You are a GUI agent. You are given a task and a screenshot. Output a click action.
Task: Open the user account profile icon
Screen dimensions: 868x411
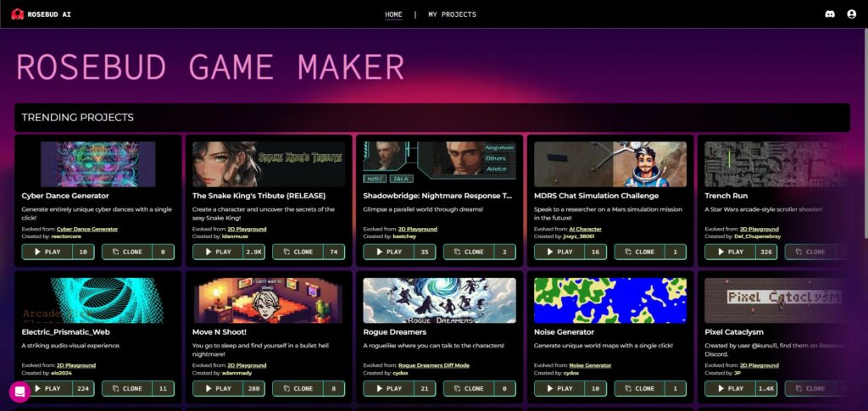pos(851,14)
